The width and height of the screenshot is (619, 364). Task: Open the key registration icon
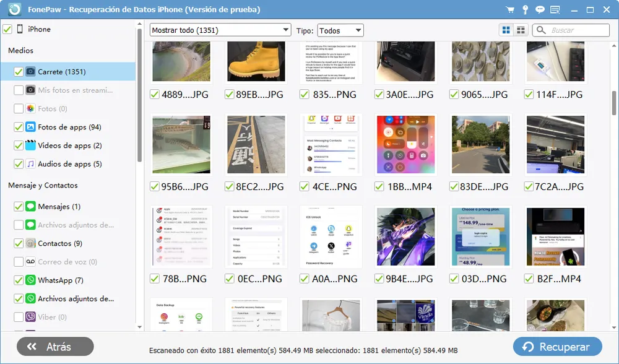tap(525, 10)
